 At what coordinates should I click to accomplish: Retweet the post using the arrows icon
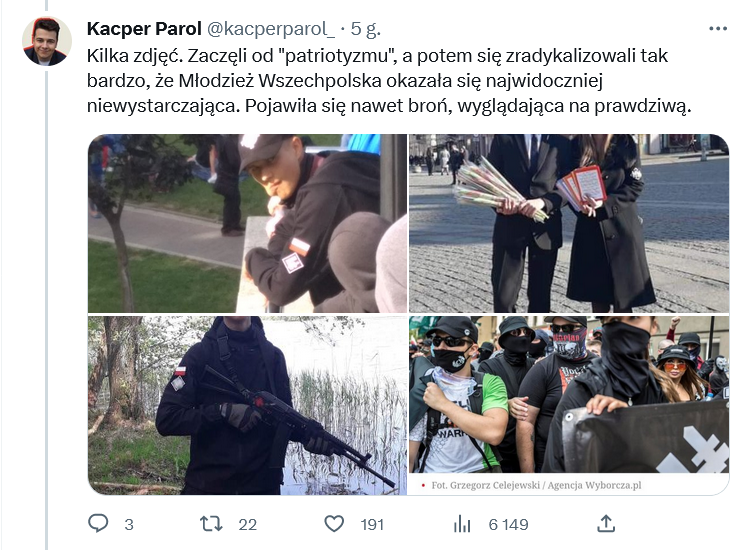(211, 524)
